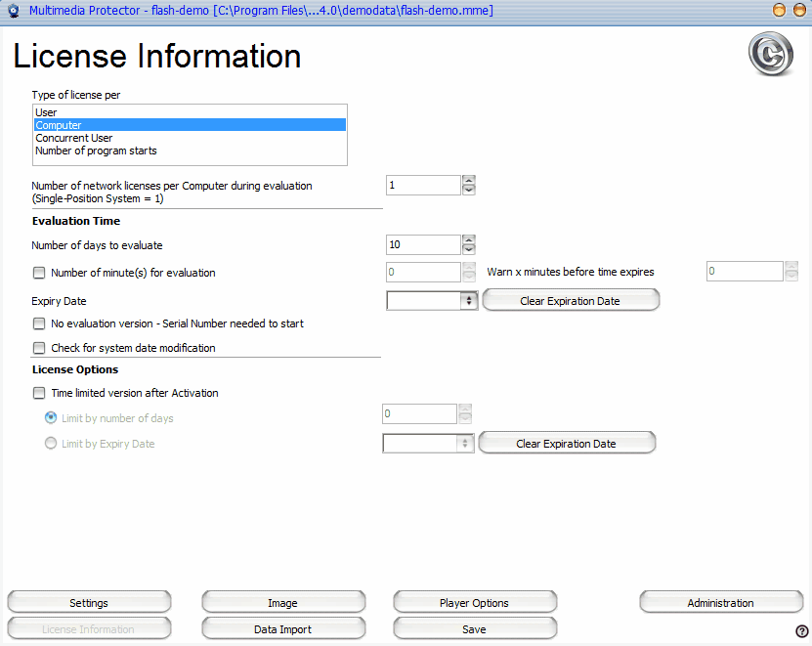Click the Multimedia Protector title bar icon
The width and height of the screenshot is (812, 646).
pyautogui.click(x=14, y=11)
